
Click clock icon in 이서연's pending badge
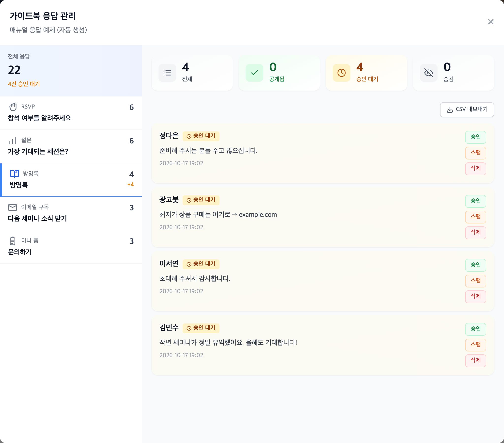(x=189, y=264)
